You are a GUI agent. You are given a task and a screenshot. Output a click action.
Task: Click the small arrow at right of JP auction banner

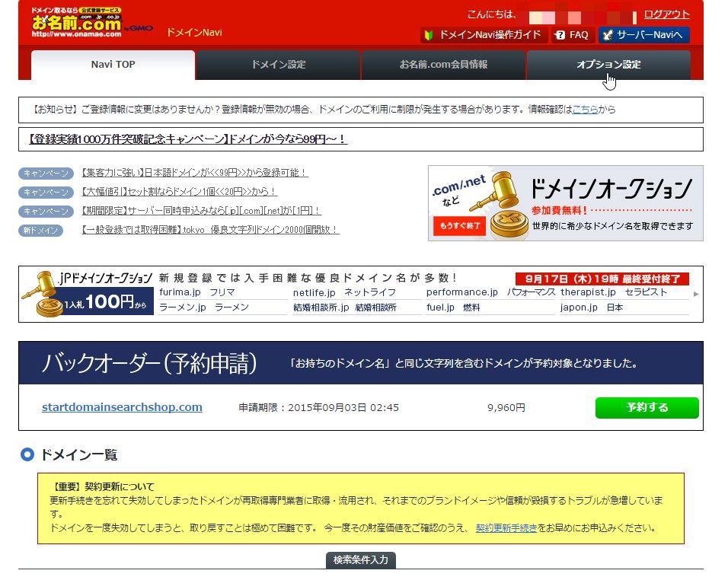(x=696, y=294)
